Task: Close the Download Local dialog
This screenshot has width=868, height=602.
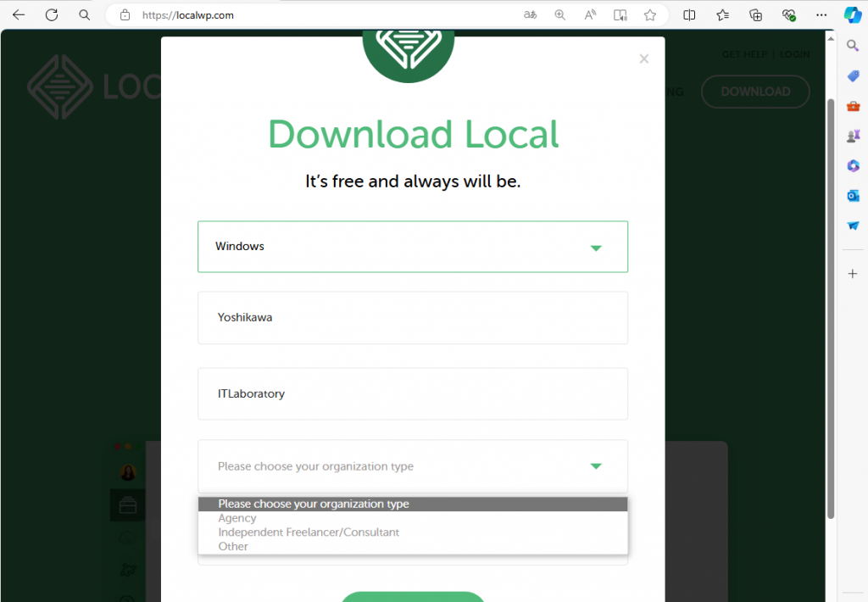Action: pos(644,59)
